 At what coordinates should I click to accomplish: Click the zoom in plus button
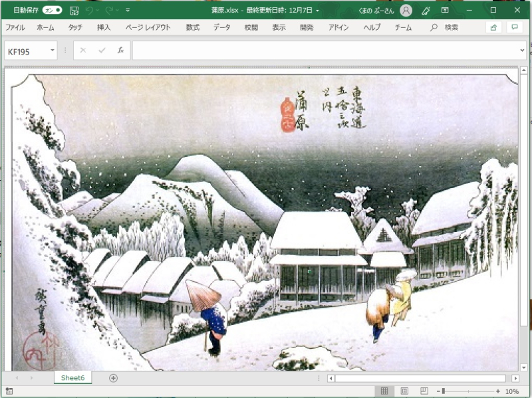click(x=497, y=391)
